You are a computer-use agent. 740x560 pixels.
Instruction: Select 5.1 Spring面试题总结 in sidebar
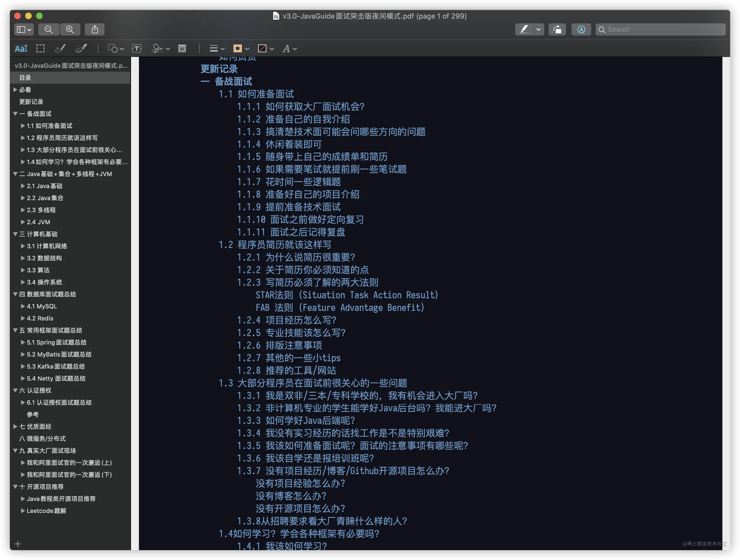click(x=57, y=343)
